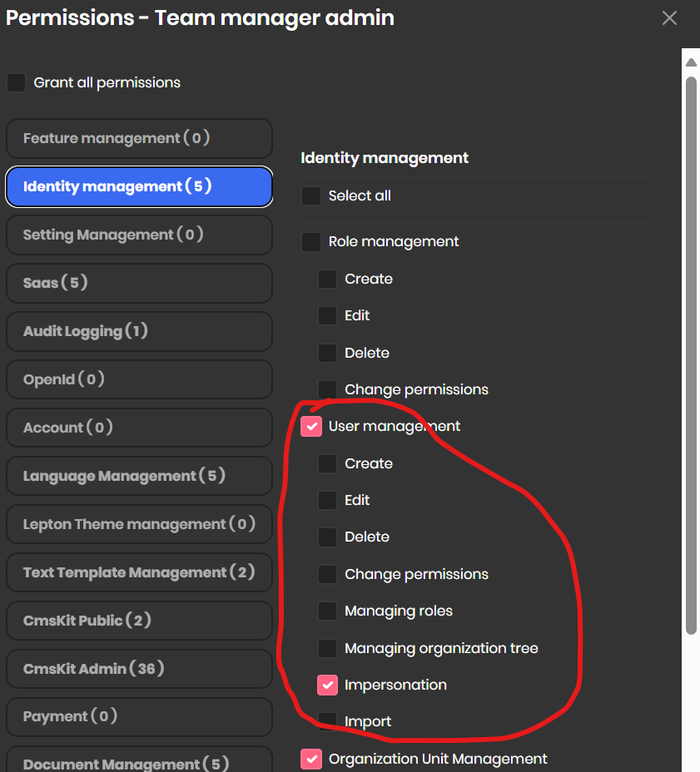Select the Audit Logging tab

click(139, 332)
